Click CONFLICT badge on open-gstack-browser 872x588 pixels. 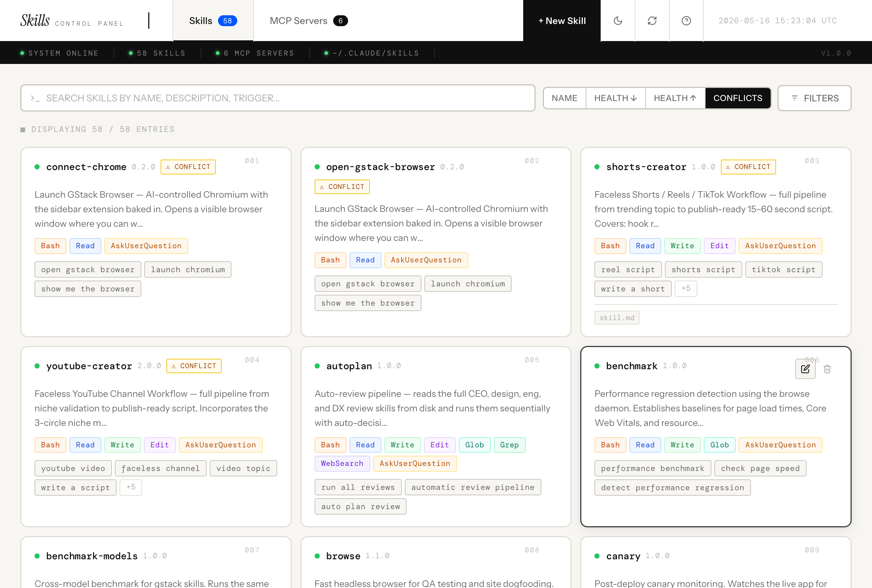pyautogui.click(x=342, y=187)
